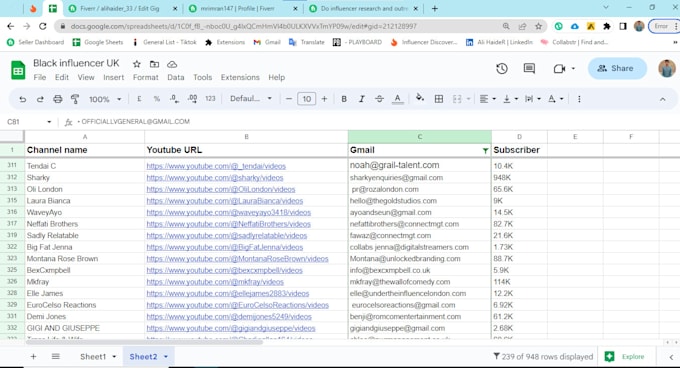Open the fill color picker
This screenshot has width=680, height=368.
click(420, 98)
